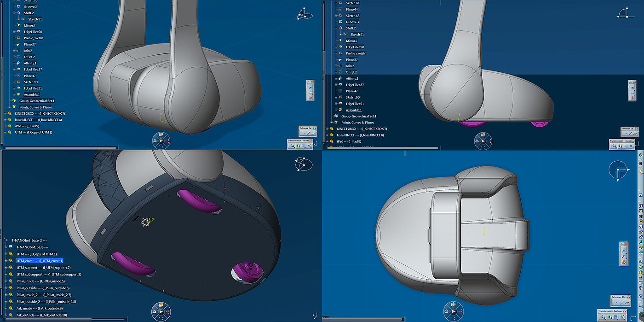The width and height of the screenshot is (644, 322).
Task: Select Ark_outside --- (I_Ark_outside.10) row
Action: point(42,315)
